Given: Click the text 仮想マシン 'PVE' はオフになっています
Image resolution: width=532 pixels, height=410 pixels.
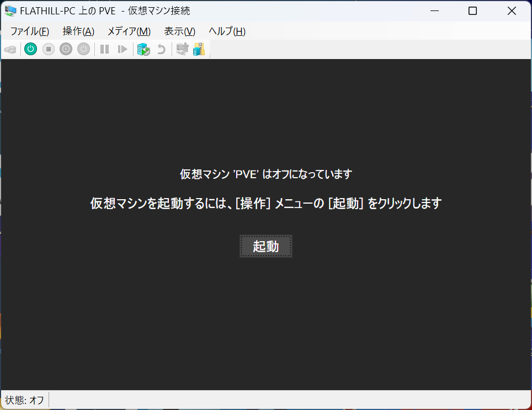Looking at the screenshot, I should [265, 174].
